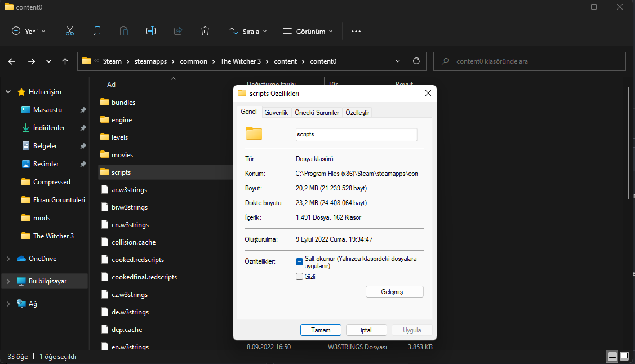Click the search magnifier icon
The width and height of the screenshot is (635, 364).
coord(445,61)
